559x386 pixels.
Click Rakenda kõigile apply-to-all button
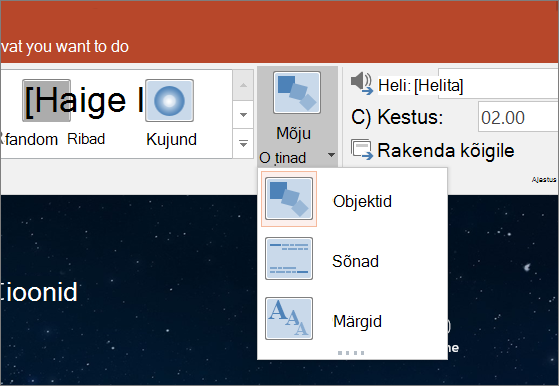[x=433, y=150]
